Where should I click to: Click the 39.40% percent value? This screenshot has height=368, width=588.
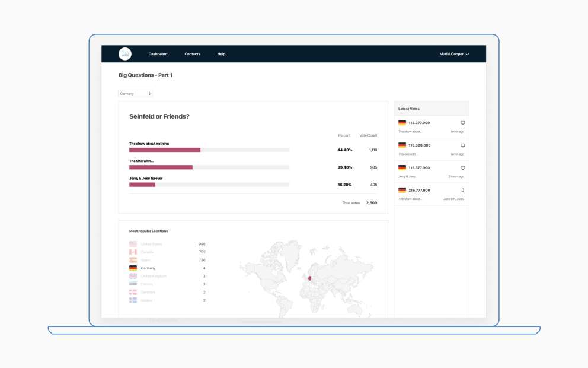click(x=344, y=167)
